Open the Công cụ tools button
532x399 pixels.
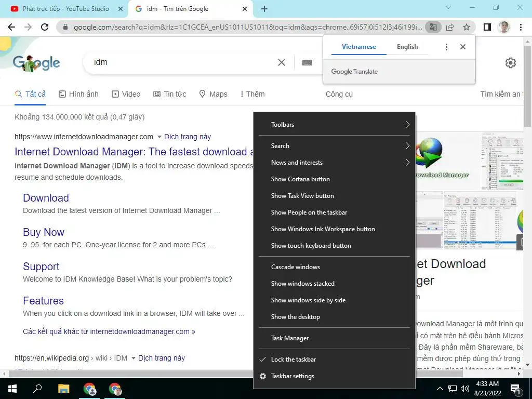(339, 95)
